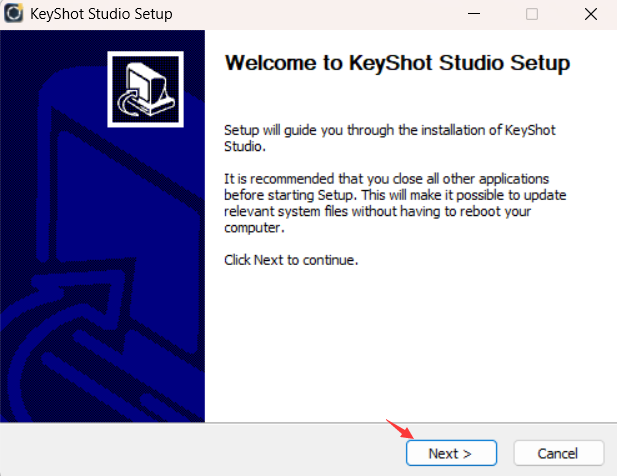Click the grey footer area left of Next
The height and width of the screenshot is (476, 617).
200,452
